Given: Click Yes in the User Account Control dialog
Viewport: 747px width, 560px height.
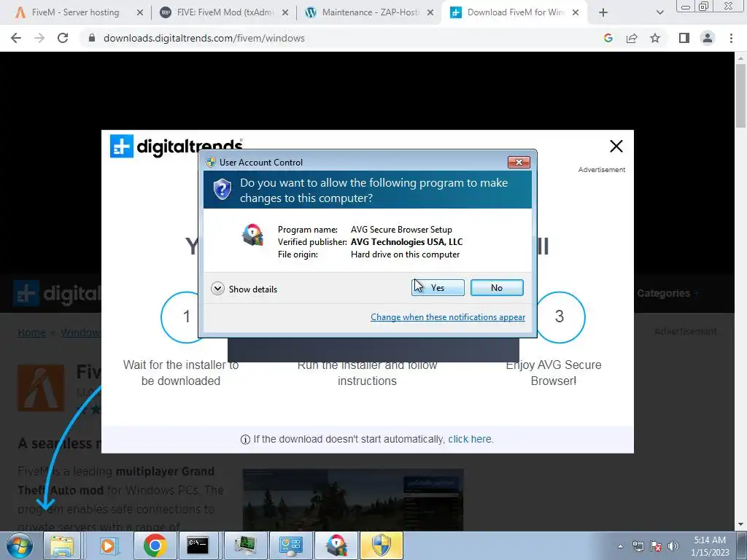Looking at the screenshot, I should (438, 287).
